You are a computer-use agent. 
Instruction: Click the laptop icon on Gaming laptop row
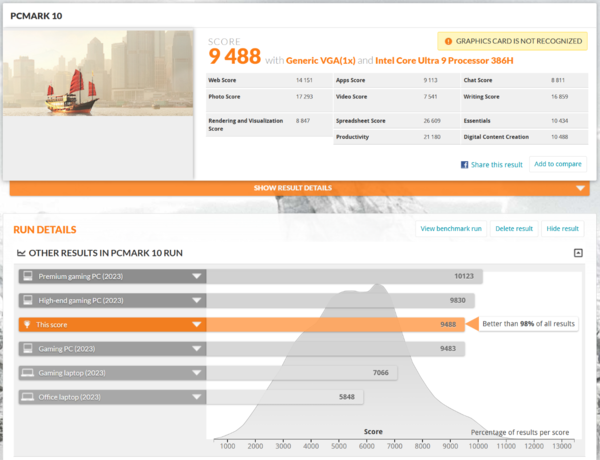28,372
